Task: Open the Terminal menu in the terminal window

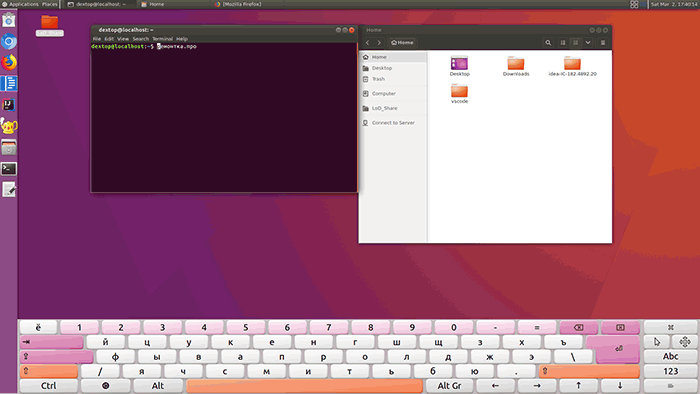Action: click(162, 39)
